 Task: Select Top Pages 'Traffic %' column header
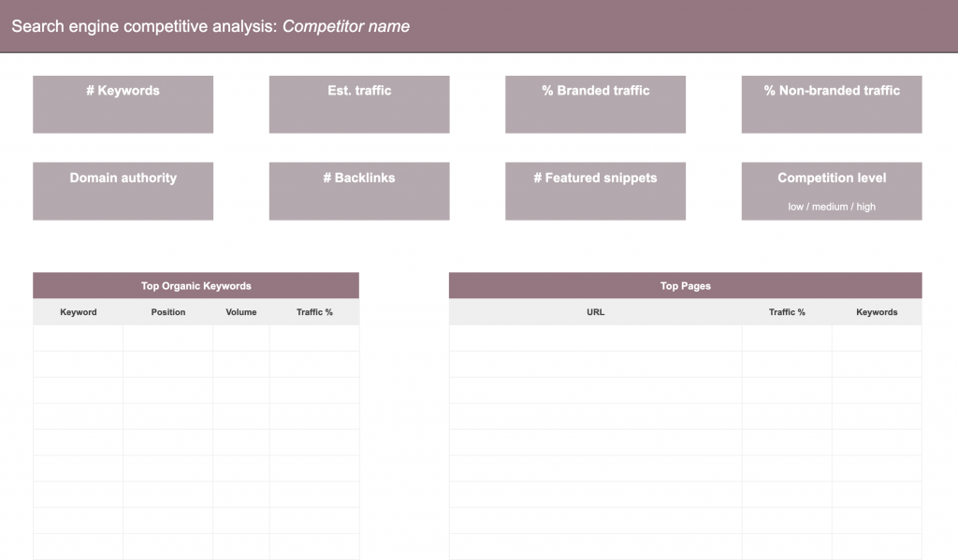point(787,312)
